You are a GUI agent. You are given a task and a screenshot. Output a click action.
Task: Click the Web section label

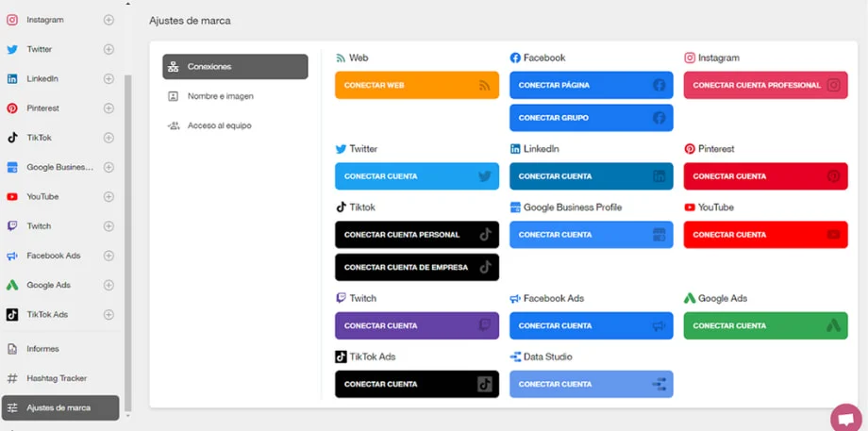point(359,58)
